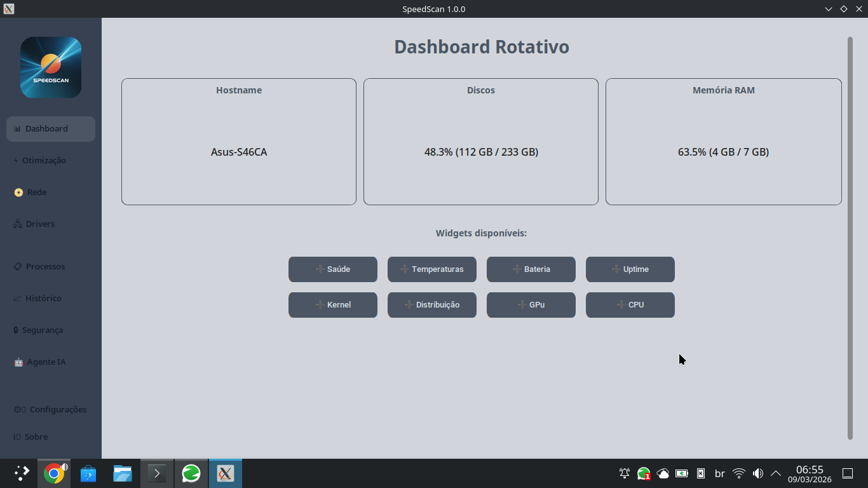Click the SpeedScan logo at sidebar top
Viewport: 868px width, 488px height.
50,67
